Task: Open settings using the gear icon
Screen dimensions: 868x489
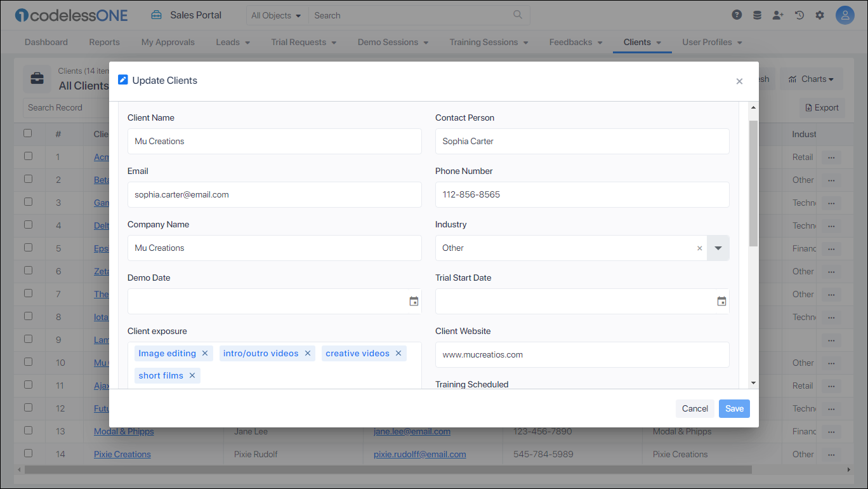Action: [x=820, y=15]
